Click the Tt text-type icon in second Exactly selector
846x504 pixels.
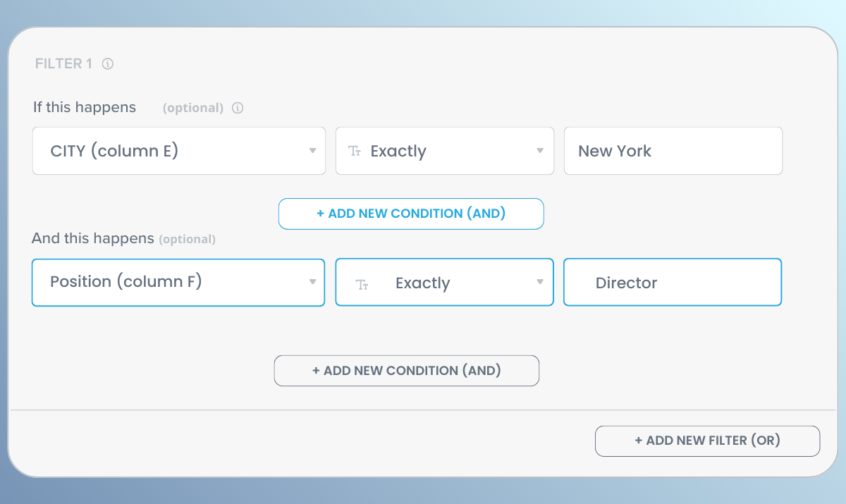[362, 282]
